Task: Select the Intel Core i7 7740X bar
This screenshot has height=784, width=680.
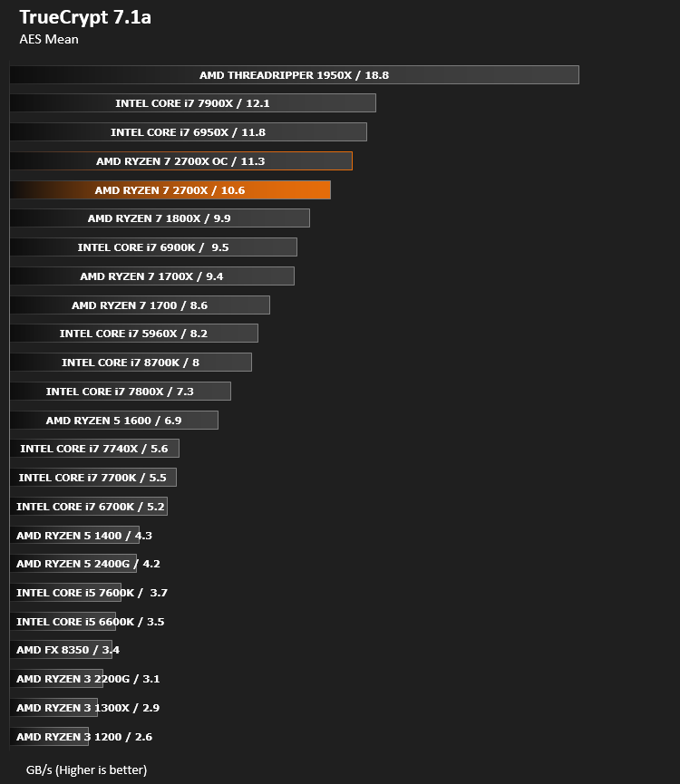Action: (94, 448)
